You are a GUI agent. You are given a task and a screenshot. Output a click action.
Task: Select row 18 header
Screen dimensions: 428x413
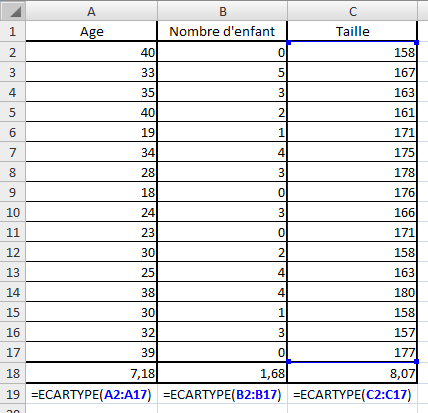13,373
